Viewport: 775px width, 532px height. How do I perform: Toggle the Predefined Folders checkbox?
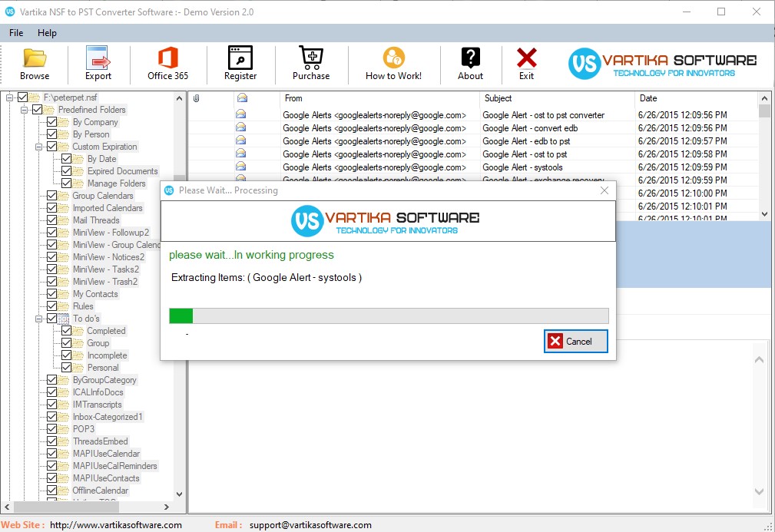click(x=37, y=110)
